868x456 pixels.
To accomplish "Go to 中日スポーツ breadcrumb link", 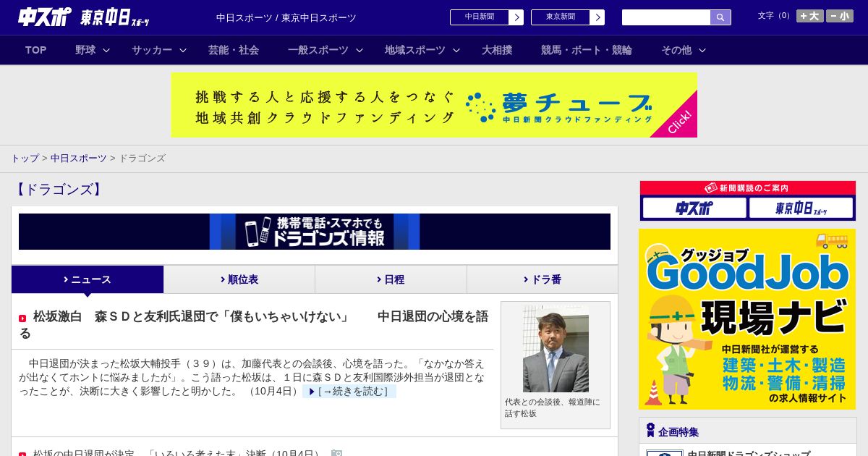I will 78,158.
